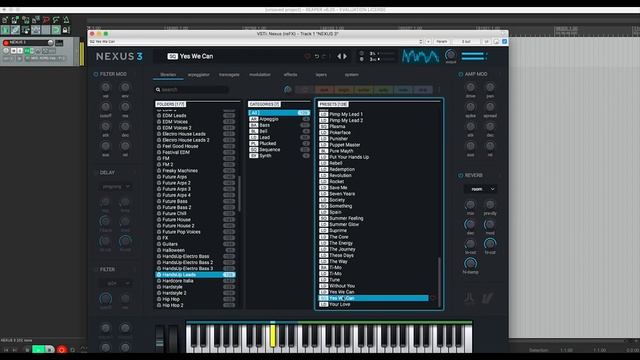Click REAPER's Save Project toolbar icon
Screen dimensions: 640x360
point(25,20)
